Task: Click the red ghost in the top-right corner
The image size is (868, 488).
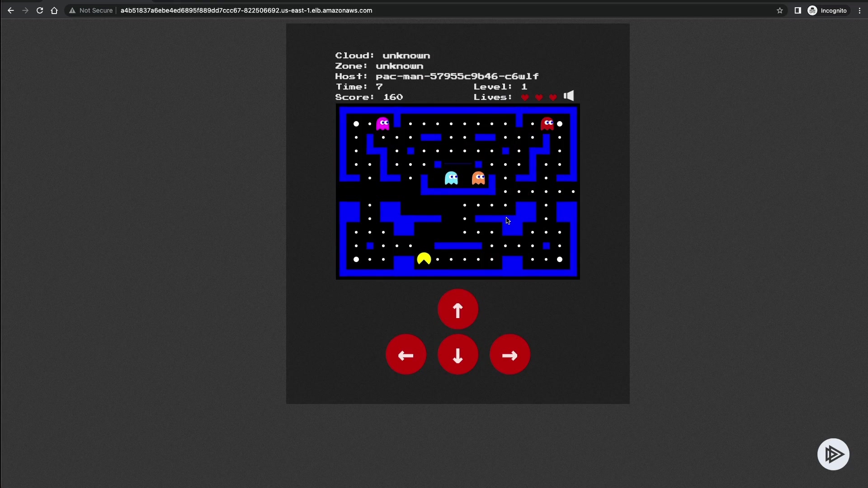Action: click(547, 123)
